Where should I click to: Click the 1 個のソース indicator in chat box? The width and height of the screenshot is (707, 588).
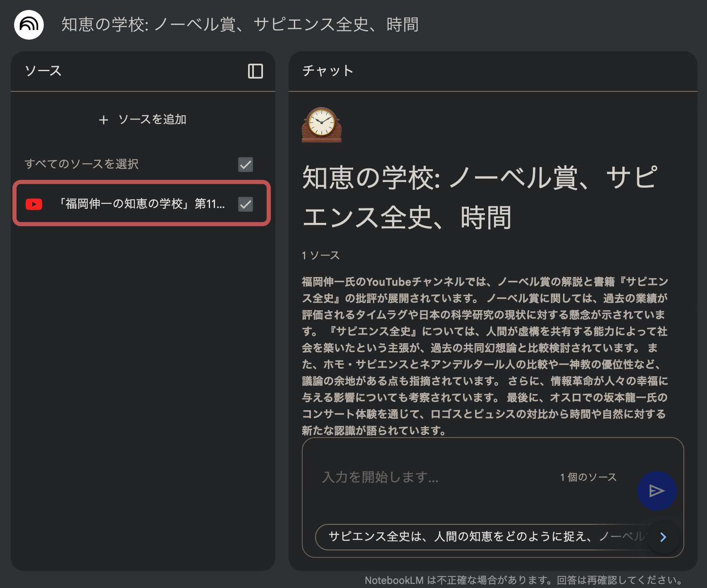tap(588, 477)
